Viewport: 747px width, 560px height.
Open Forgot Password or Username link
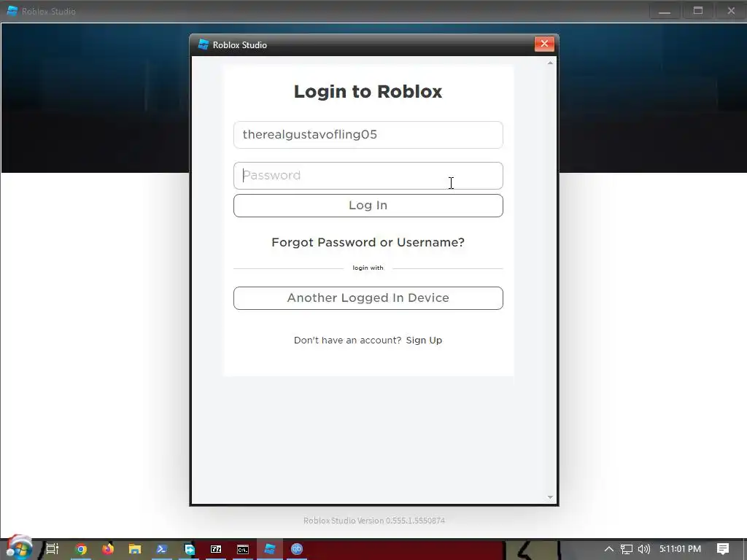[x=368, y=242]
